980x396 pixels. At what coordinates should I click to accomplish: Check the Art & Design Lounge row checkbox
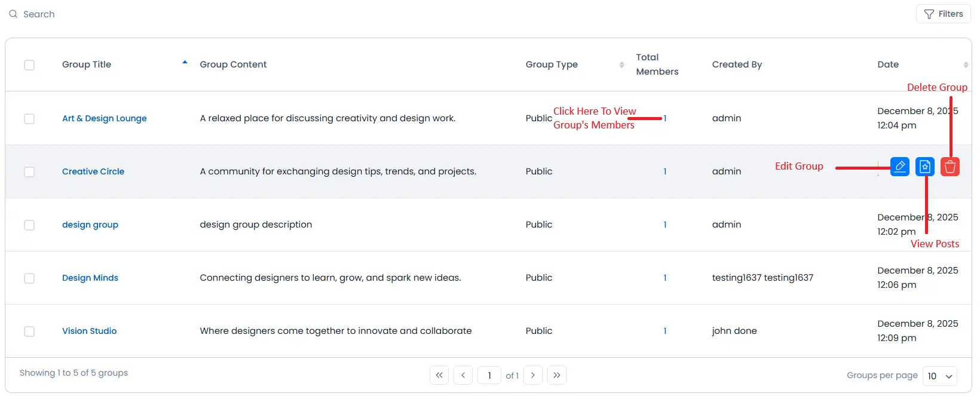pyautogui.click(x=29, y=119)
